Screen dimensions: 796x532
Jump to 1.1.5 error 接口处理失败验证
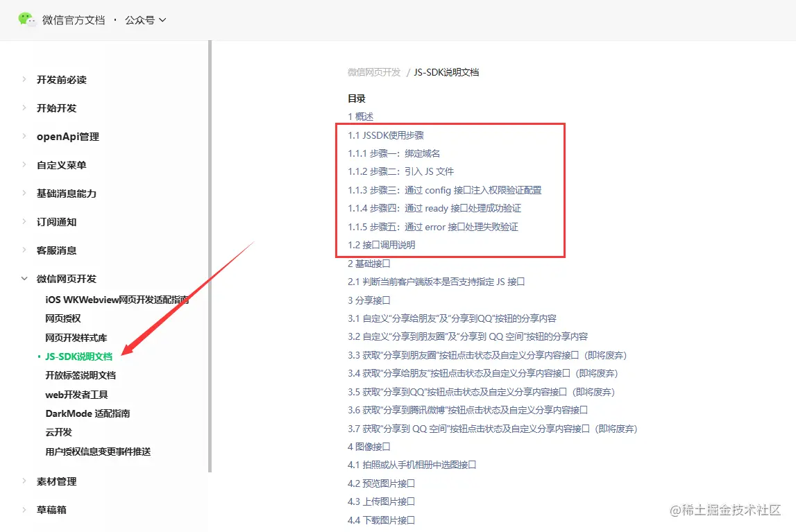click(x=433, y=227)
